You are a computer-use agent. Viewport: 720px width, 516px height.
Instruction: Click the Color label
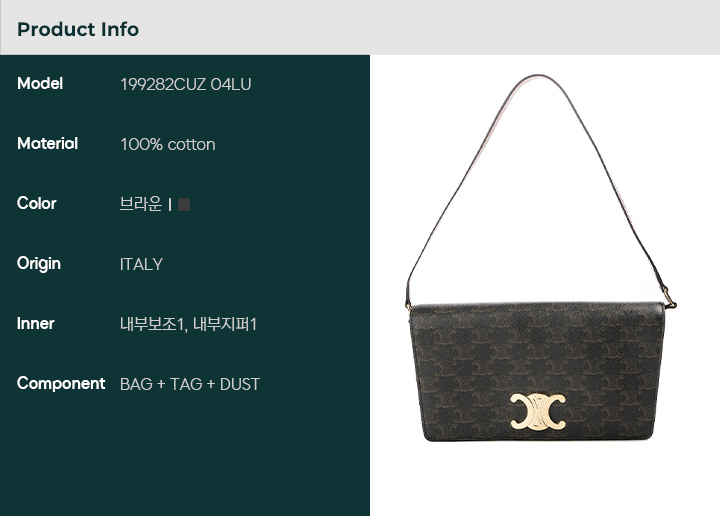click(37, 203)
